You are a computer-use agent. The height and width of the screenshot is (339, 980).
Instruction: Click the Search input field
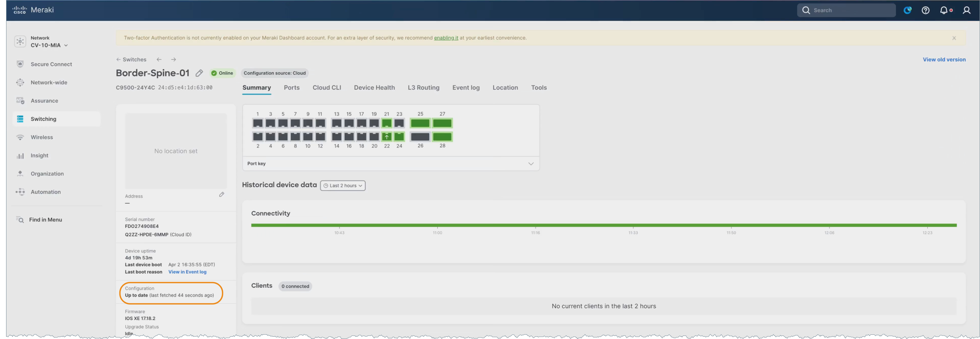(846, 10)
